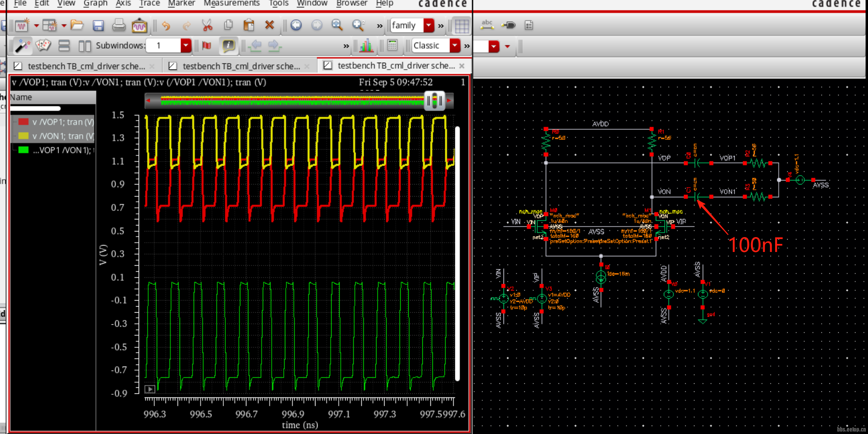Expand the toolbar overflow after the zoom icons
Viewport: 868px width, 434px height.
[x=380, y=26]
